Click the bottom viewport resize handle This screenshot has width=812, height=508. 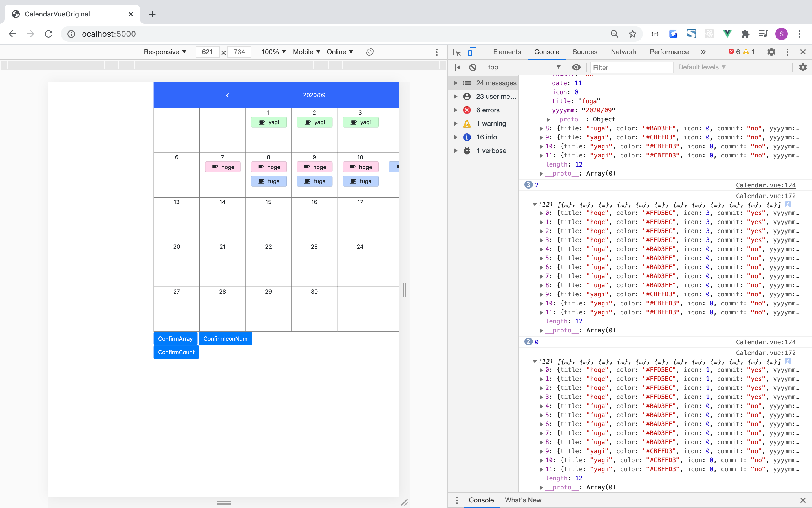pyautogui.click(x=224, y=503)
